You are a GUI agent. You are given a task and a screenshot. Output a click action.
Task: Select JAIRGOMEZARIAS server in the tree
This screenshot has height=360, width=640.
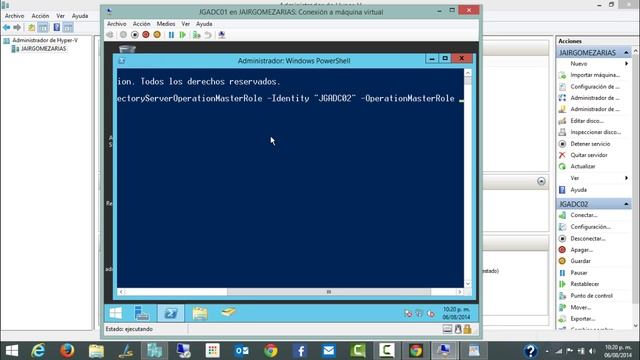pos(43,49)
